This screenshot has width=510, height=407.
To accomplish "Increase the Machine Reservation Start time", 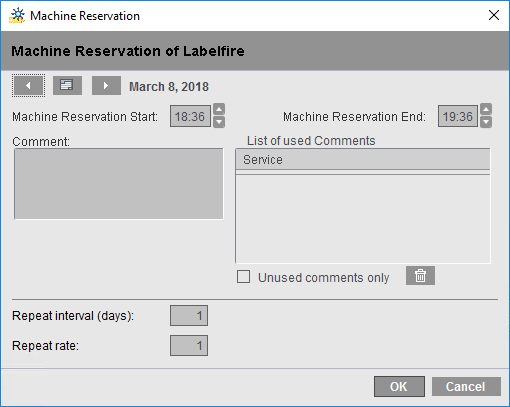I will tap(219, 109).
